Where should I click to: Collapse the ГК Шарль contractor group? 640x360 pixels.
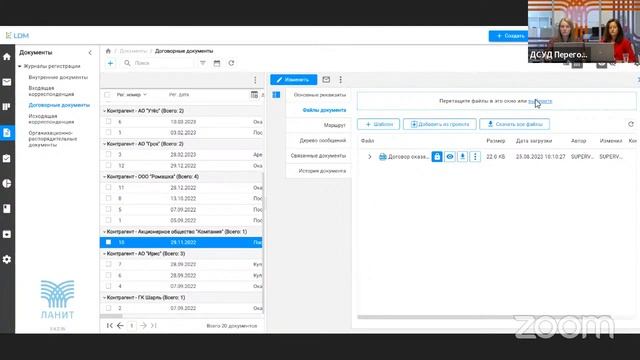tap(104, 298)
